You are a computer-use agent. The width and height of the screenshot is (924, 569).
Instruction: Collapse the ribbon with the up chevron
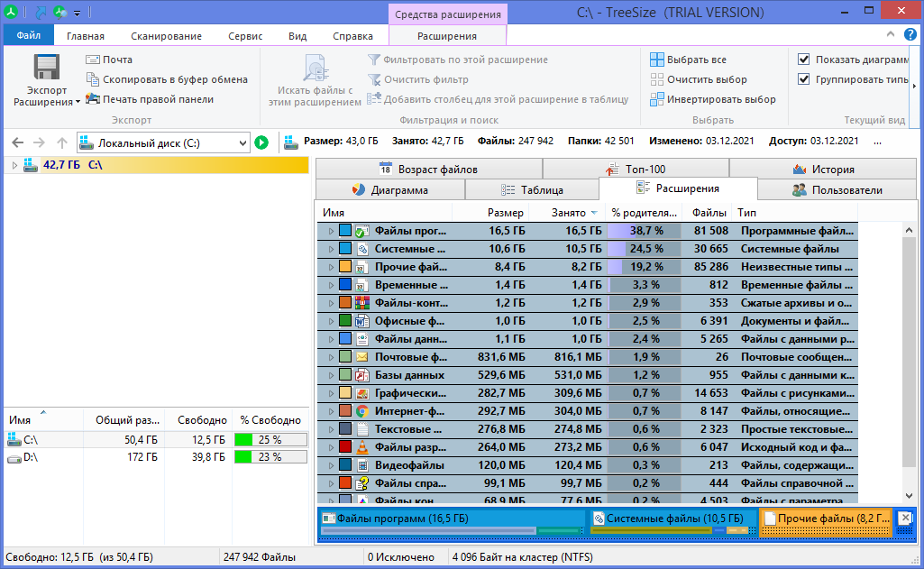click(890, 35)
